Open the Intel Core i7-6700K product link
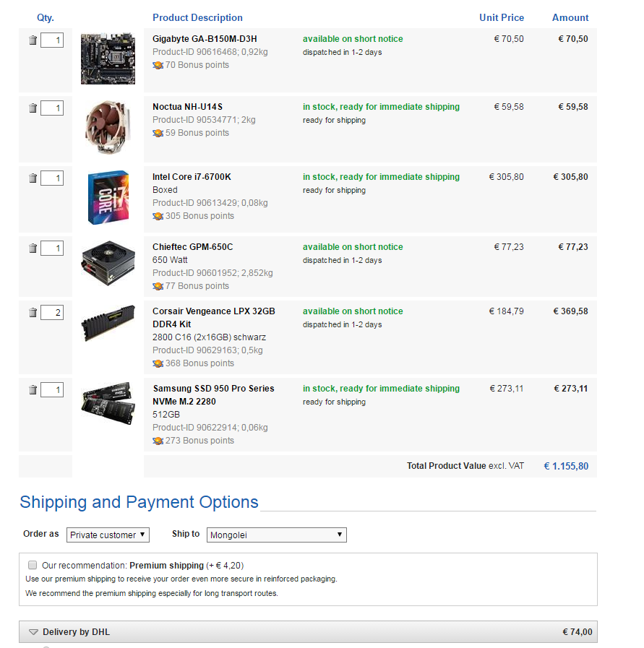Screen dimensions: 644x648 pyautogui.click(x=192, y=177)
